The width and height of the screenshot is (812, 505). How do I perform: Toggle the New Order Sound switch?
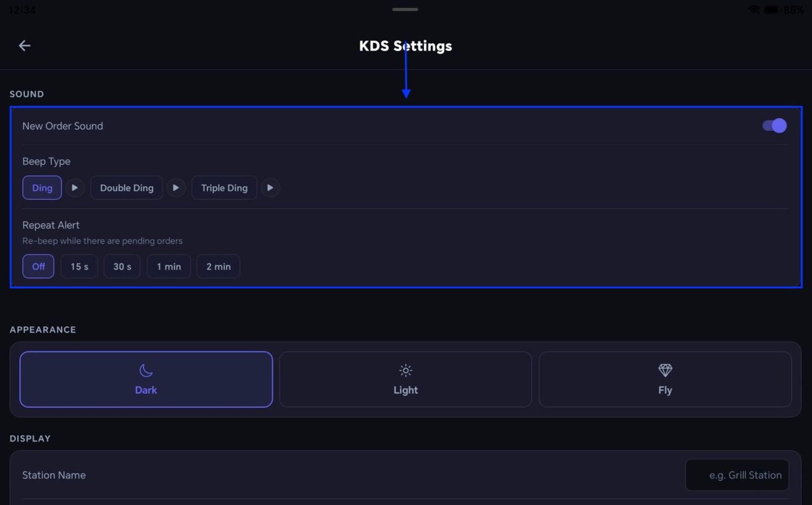(775, 126)
